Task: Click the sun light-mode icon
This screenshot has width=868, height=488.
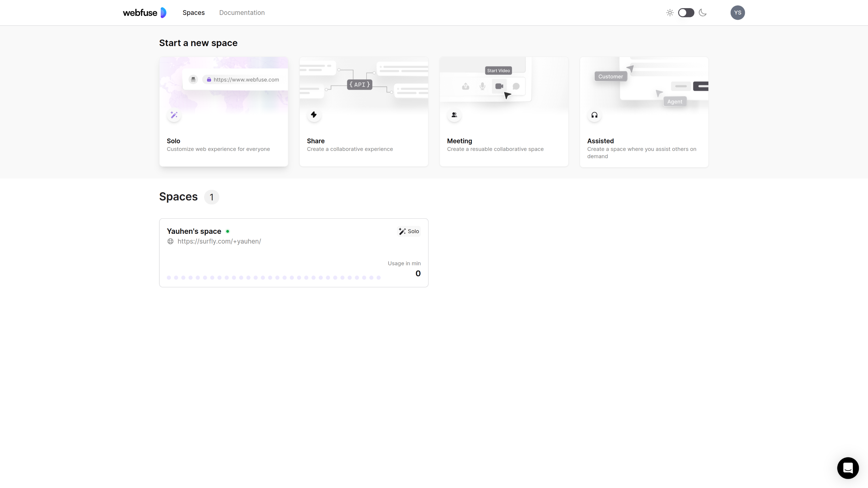Action: 670,13
